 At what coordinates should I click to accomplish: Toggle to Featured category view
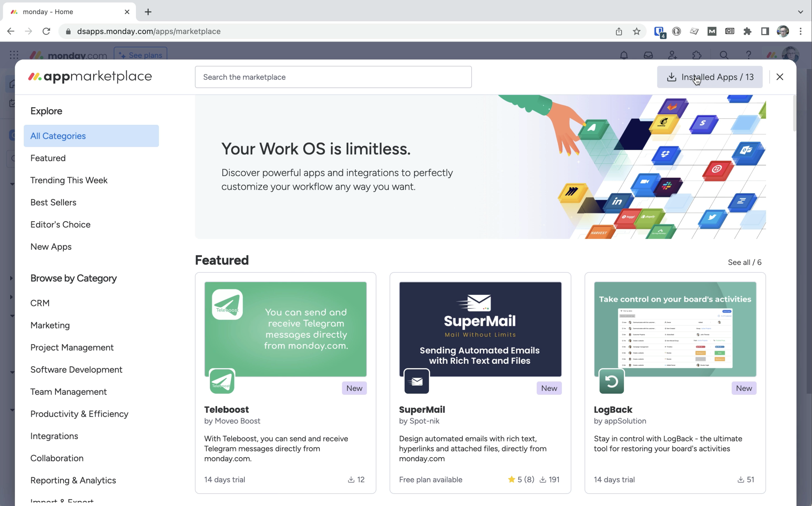48,158
